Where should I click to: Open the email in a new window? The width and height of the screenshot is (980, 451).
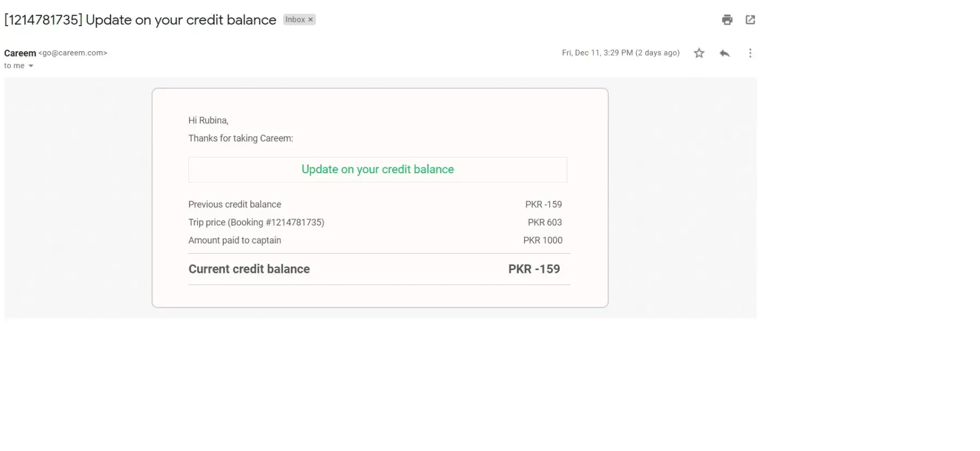click(x=750, y=20)
